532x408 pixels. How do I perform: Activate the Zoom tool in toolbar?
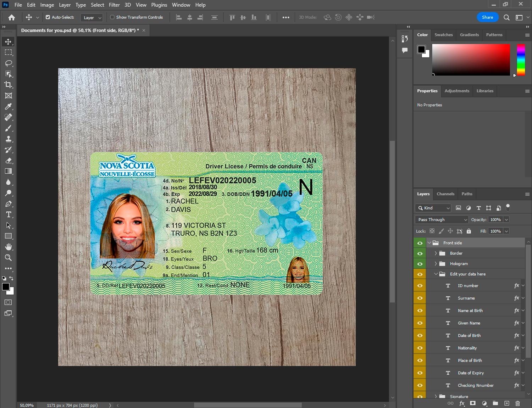click(9, 258)
